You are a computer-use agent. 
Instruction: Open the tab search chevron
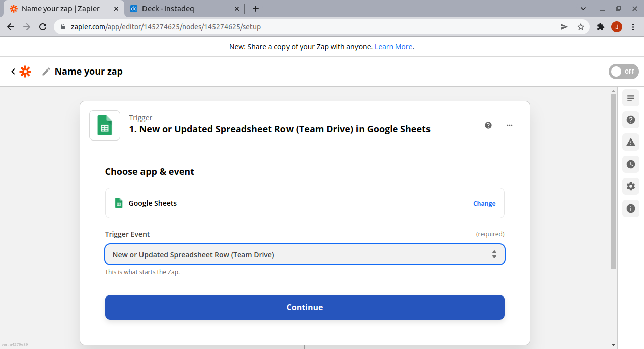click(583, 9)
